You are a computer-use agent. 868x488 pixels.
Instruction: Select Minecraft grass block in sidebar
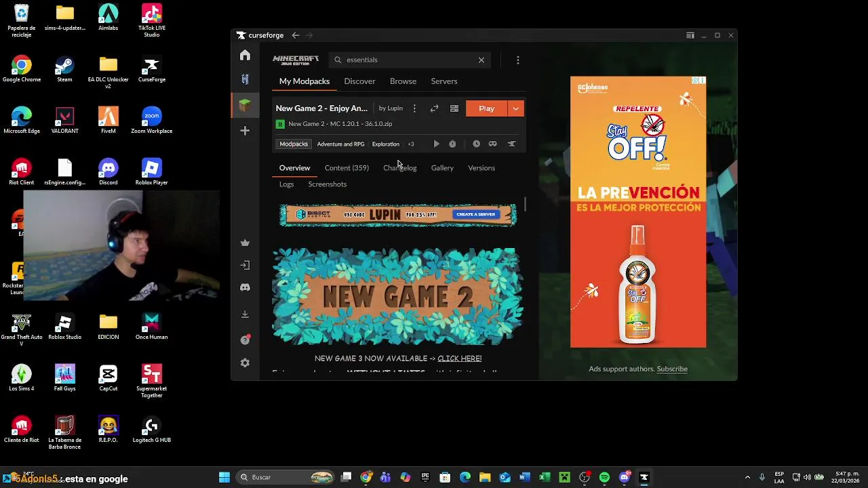(245, 105)
